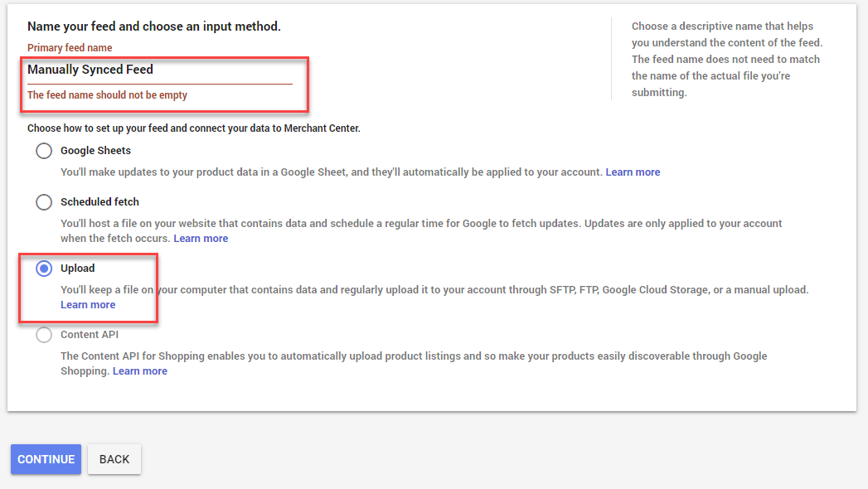Screen dimensions: 868x489
Task: Open Learn more link under Upload option
Action: click(x=88, y=305)
